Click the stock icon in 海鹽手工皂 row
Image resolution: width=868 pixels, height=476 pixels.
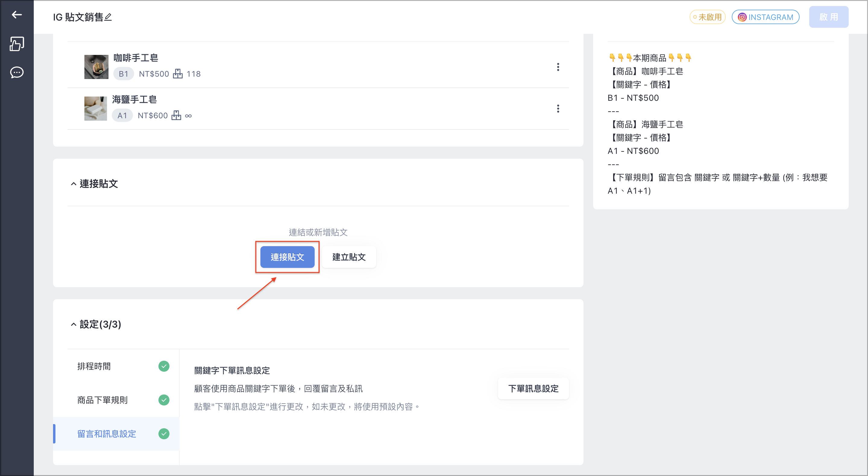(176, 115)
